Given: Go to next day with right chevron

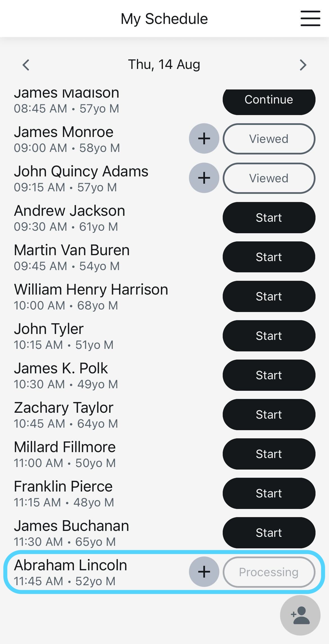Looking at the screenshot, I should [x=303, y=65].
